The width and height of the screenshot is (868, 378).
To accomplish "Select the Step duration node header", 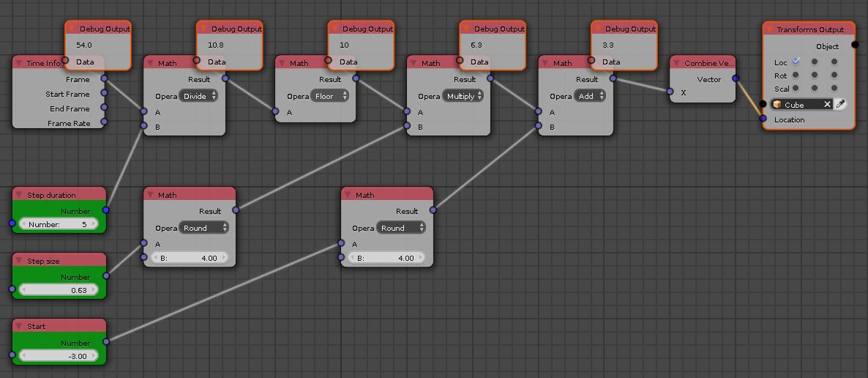I will click(59, 195).
